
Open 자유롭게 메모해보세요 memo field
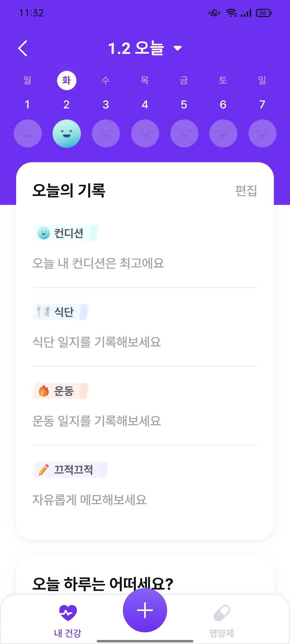(89, 500)
